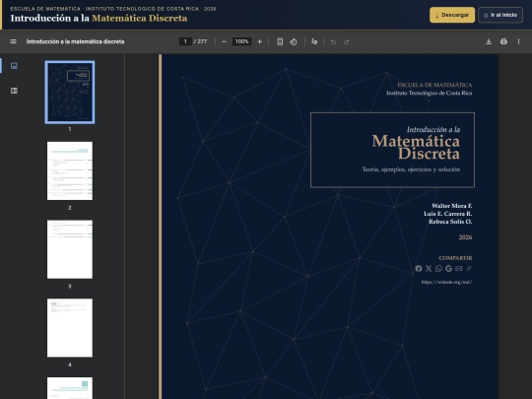Image resolution: width=532 pixels, height=399 pixels.
Task: Click the Ir al inicio button
Action: [500, 15]
